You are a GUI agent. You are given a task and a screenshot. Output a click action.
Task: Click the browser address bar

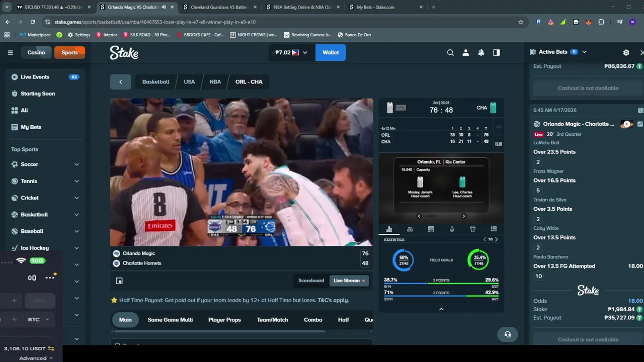[282, 22]
